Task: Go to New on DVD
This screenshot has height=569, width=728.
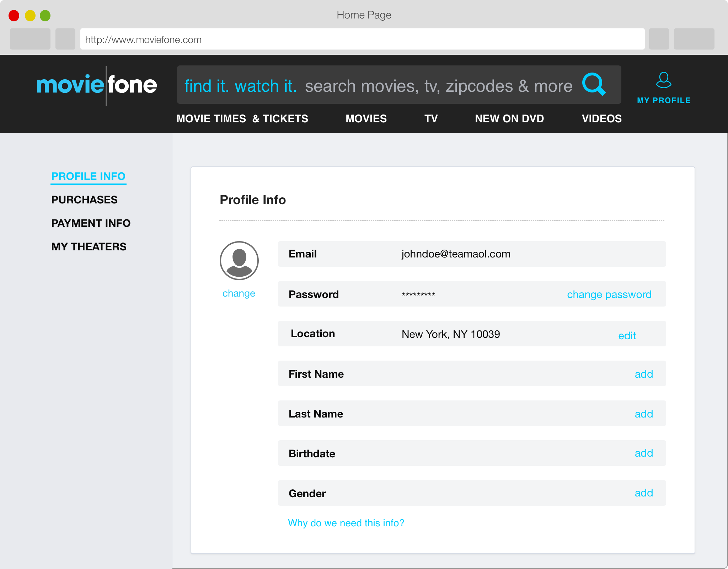Action: point(509,118)
